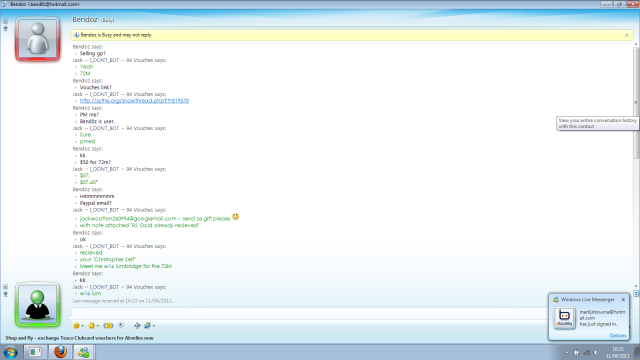Close the Windows Live Messenger toast popup
640x360 pixels.
[623, 300]
